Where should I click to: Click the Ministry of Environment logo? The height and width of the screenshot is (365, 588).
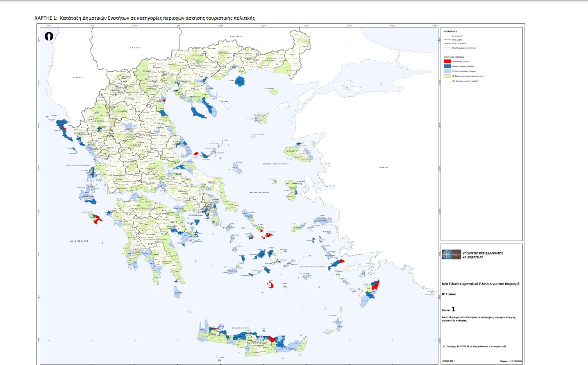coord(451,255)
